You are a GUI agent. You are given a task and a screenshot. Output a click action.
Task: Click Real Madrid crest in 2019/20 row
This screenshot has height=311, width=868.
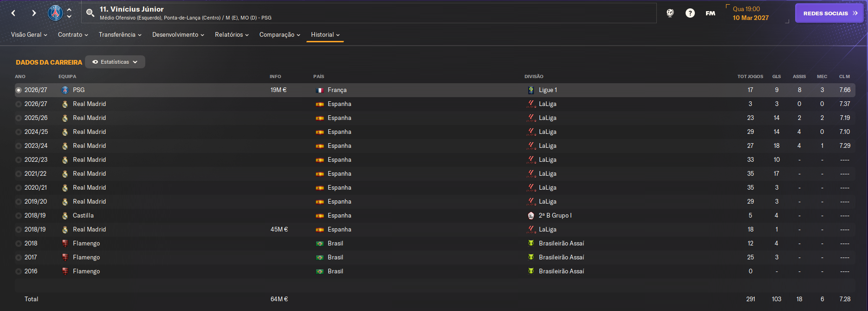click(65, 202)
